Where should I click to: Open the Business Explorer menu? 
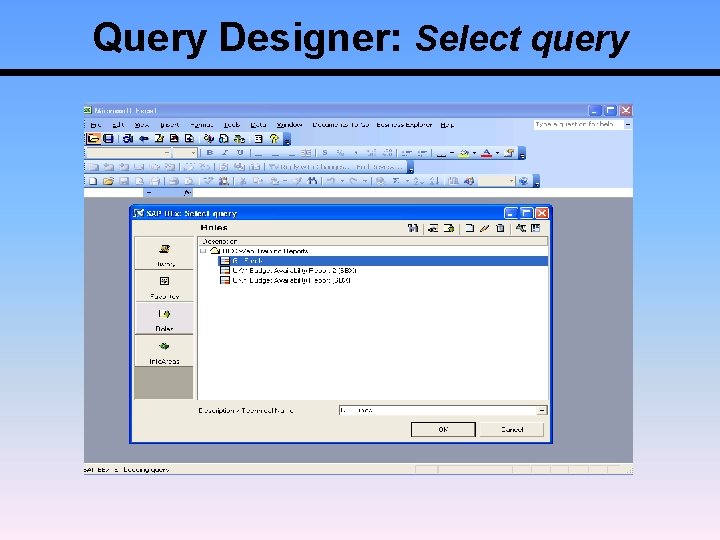tap(404, 125)
